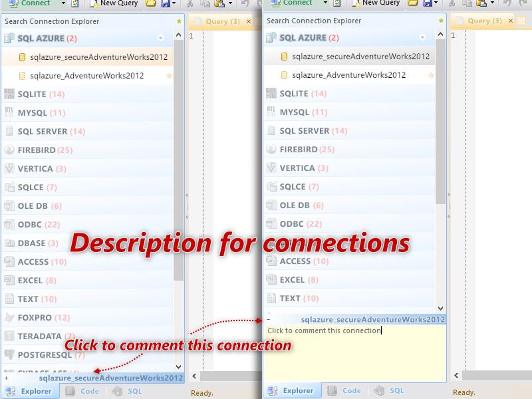
Task: Collapse SQL AZURE group via chevron in right explorer
Action: pos(422,37)
